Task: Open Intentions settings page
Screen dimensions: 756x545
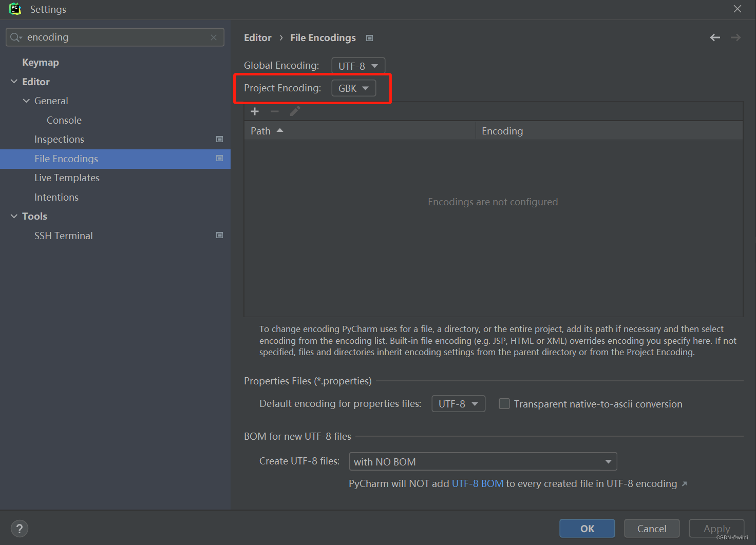Action: [56, 197]
